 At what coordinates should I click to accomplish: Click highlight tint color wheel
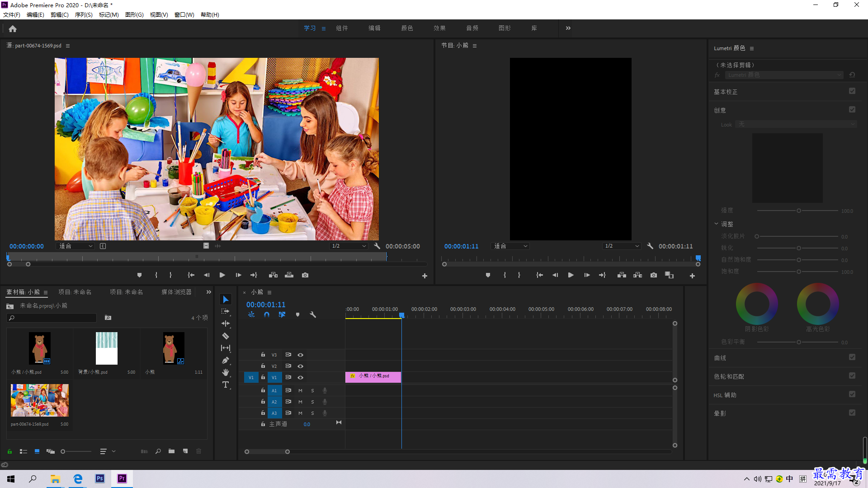818,304
